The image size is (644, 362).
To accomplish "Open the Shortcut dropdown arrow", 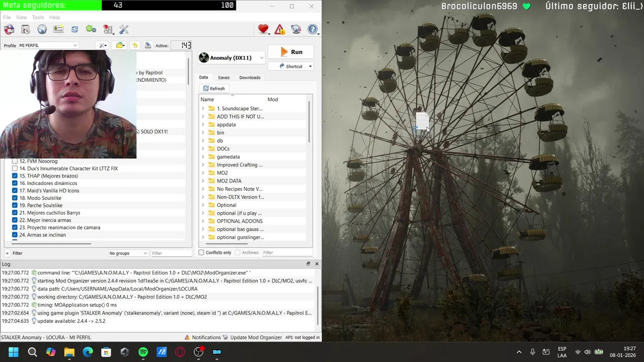I will pyautogui.click(x=310, y=66).
